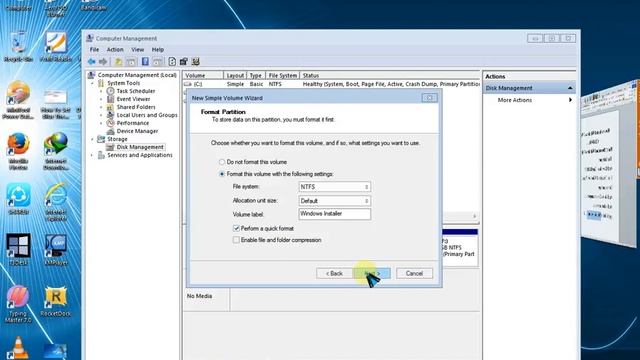
Task: Open the File system NTFS dropdown
Action: [x=334, y=187]
